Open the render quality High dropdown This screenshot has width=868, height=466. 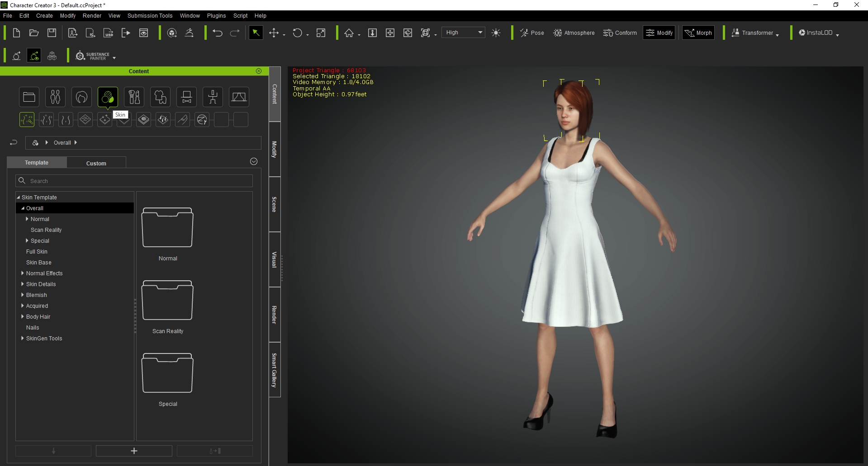tap(463, 33)
